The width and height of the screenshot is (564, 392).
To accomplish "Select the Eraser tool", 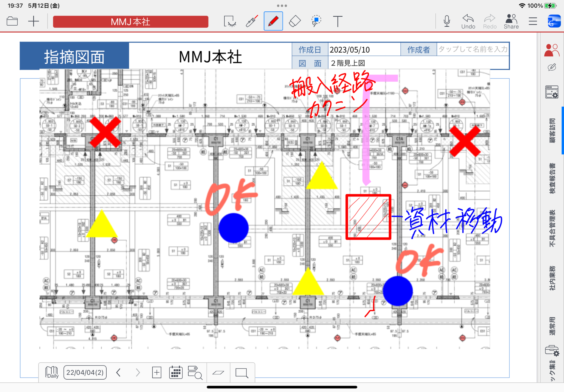I will (294, 21).
